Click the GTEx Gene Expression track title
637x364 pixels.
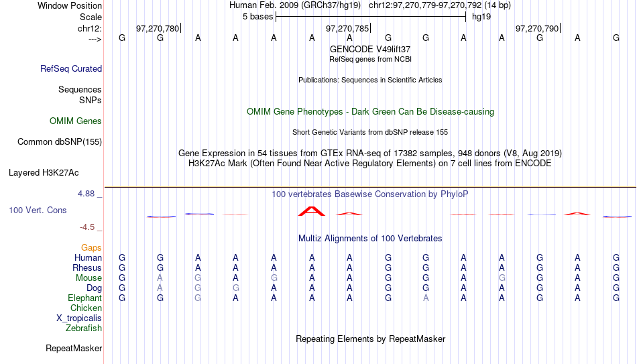370,153
